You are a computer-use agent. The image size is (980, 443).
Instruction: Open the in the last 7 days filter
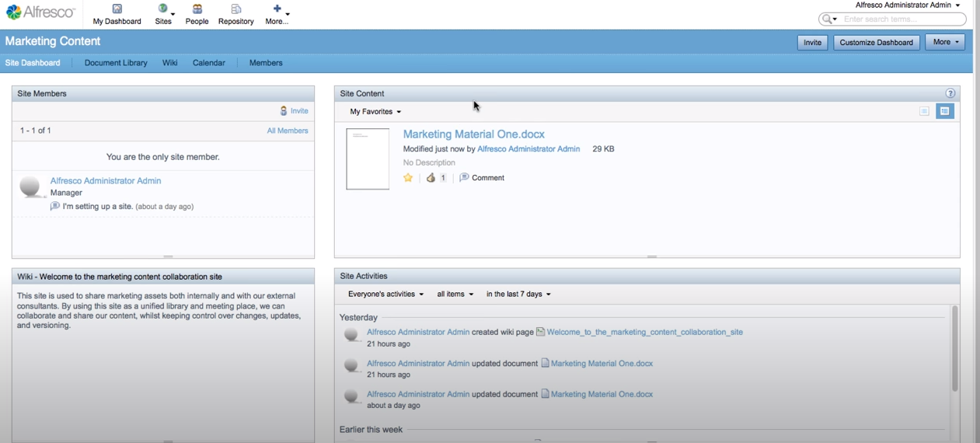pyautogui.click(x=518, y=295)
